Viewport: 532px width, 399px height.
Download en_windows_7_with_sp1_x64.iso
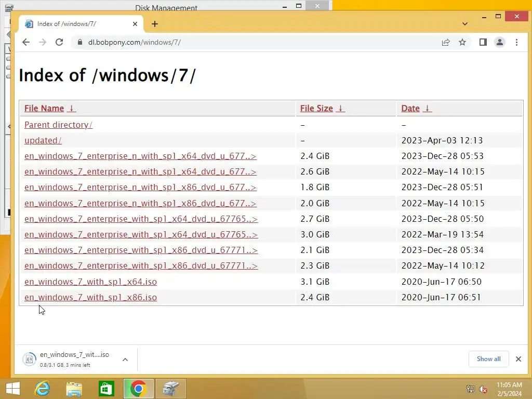coord(90,282)
